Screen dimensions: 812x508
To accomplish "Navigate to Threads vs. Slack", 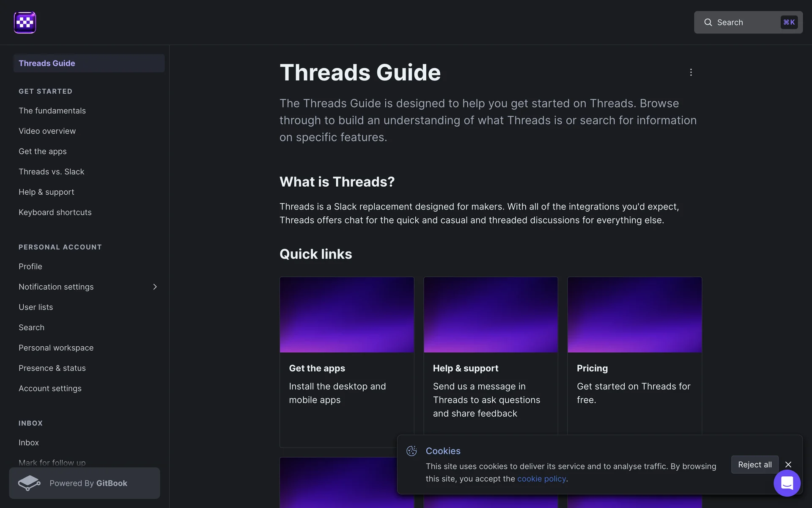I will (x=51, y=171).
